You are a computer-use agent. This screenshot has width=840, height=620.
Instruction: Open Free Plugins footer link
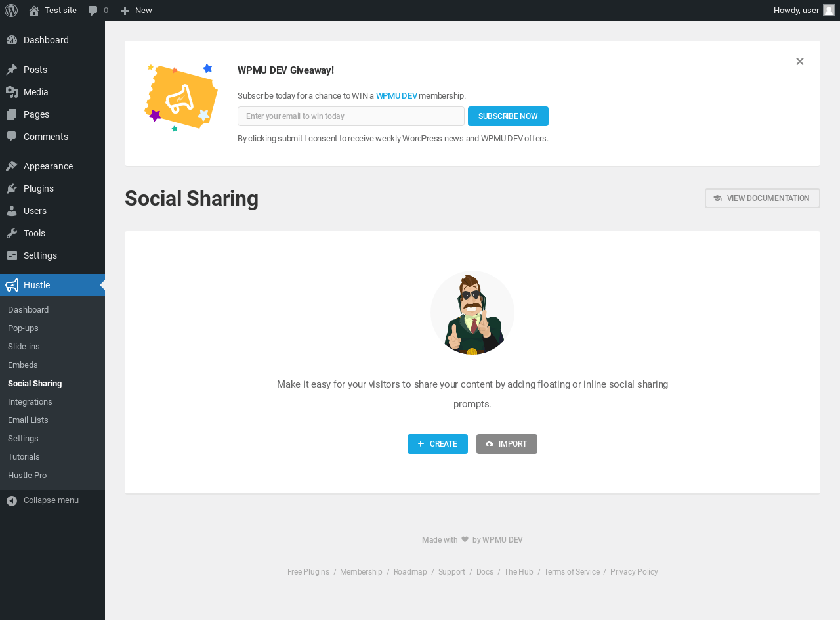(x=308, y=572)
